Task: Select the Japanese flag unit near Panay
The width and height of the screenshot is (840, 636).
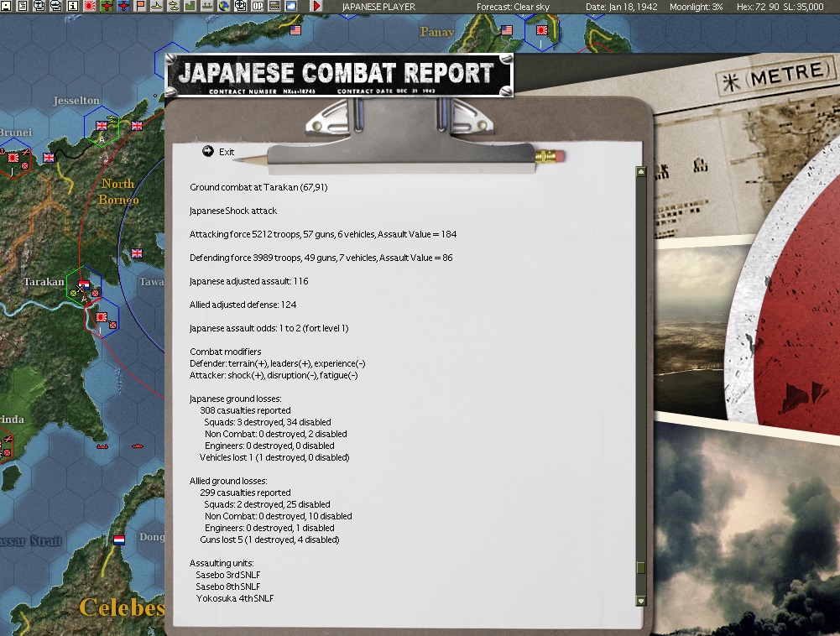Action: pyautogui.click(x=541, y=30)
